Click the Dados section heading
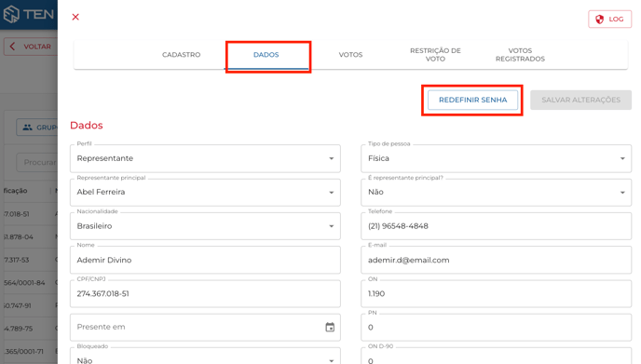Viewport: 641px width, 364px height. point(87,126)
